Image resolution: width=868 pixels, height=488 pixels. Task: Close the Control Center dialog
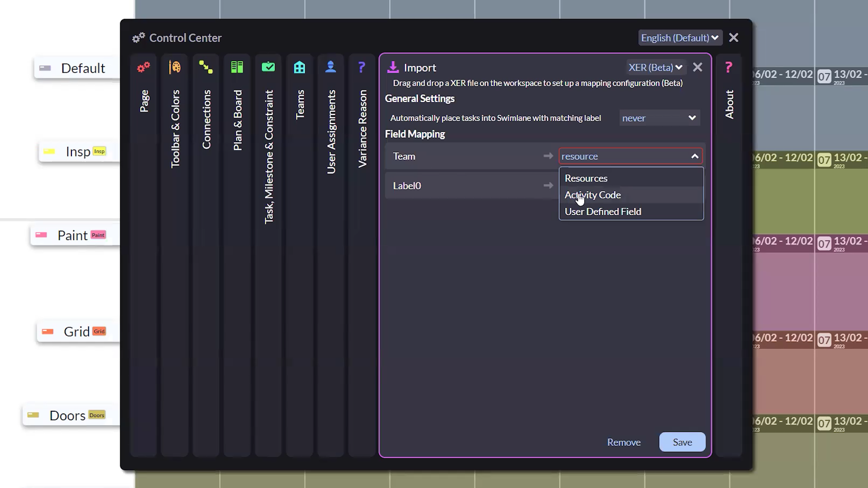click(x=734, y=38)
